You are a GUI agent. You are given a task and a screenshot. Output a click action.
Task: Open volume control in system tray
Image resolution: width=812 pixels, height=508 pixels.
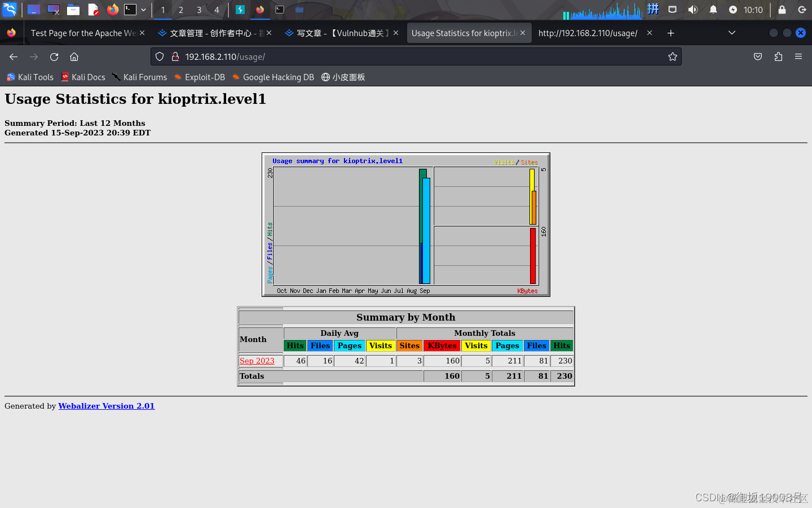click(692, 10)
